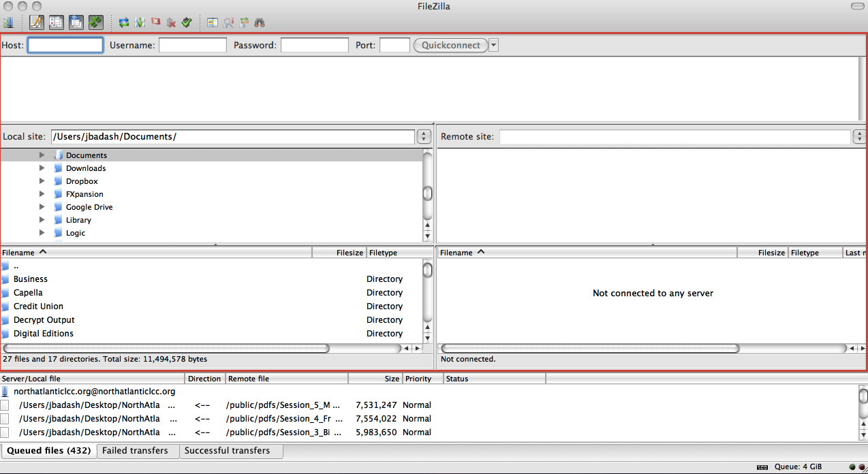Click the process queue icon
Screen dimensions: 868x474
pyautogui.click(x=140, y=22)
